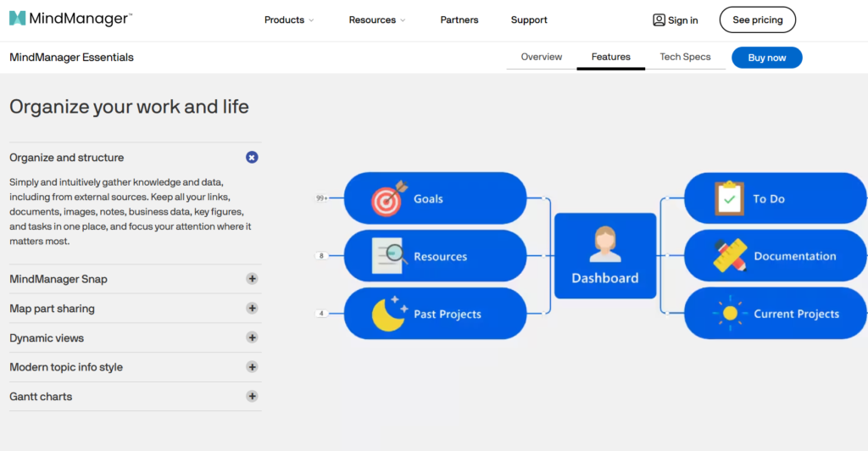Open the Tech Specs tab
Viewport: 868px width, 451px height.
point(685,57)
